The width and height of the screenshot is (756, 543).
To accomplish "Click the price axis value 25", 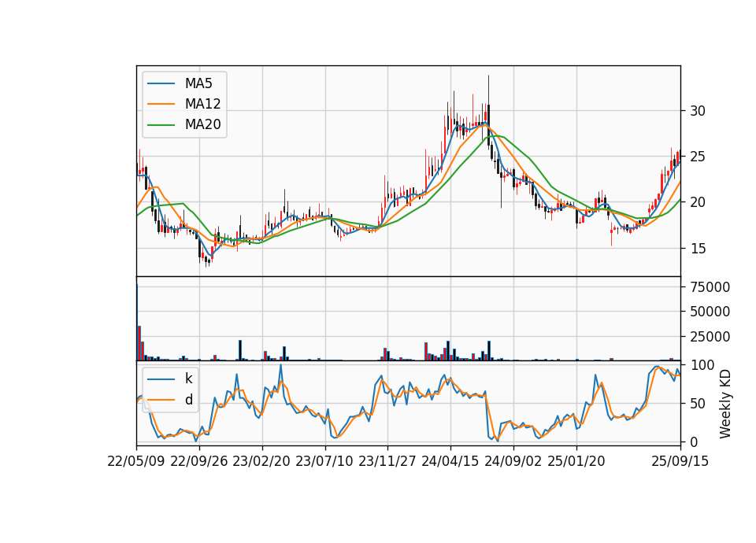I will pos(698,157).
